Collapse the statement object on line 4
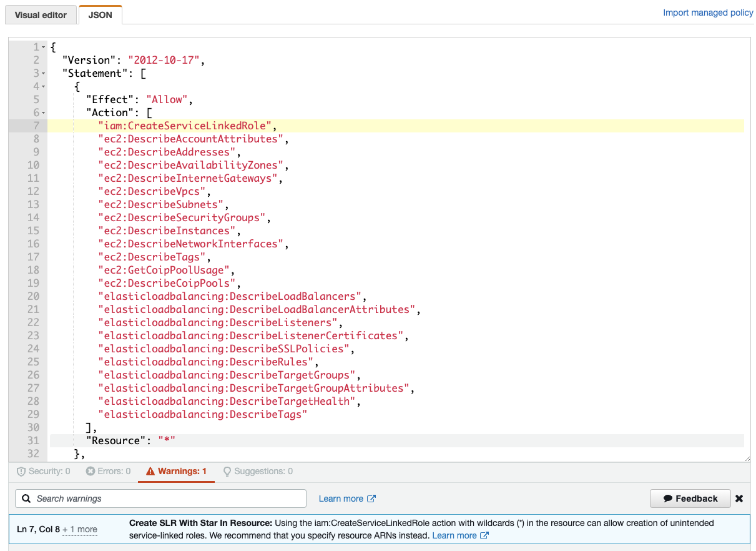The image size is (756, 551). pos(44,87)
